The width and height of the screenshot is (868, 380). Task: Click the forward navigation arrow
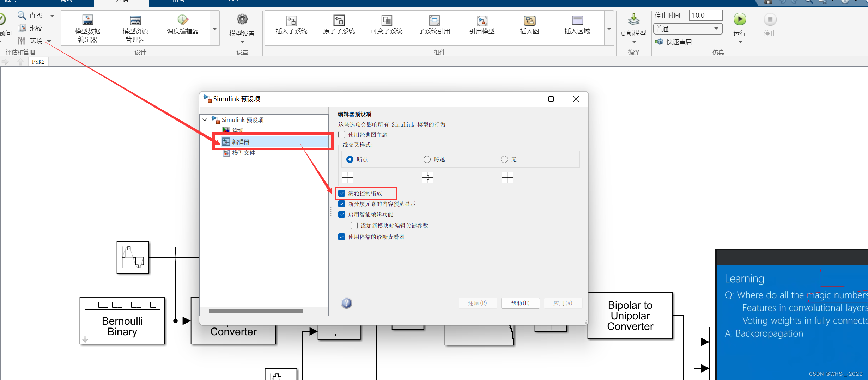point(5,62)
